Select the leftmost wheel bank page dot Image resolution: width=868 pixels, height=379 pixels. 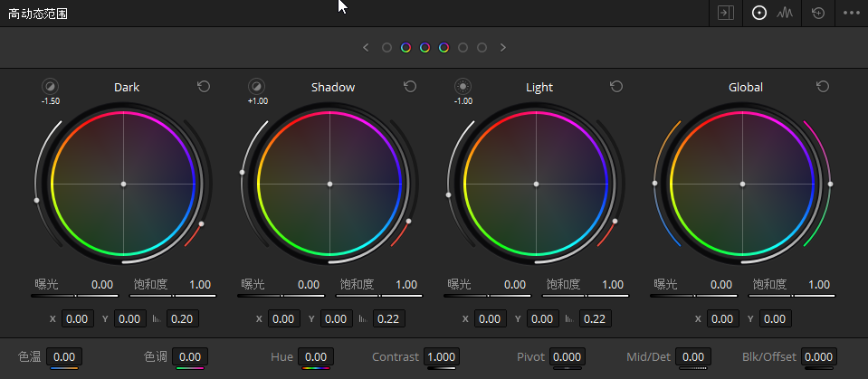(386, 47)
